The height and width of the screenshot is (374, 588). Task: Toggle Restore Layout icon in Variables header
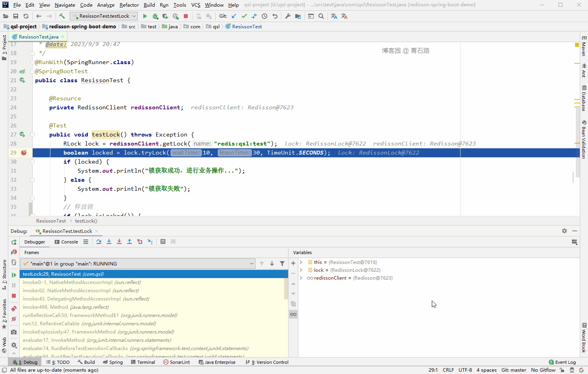(575, 242)
